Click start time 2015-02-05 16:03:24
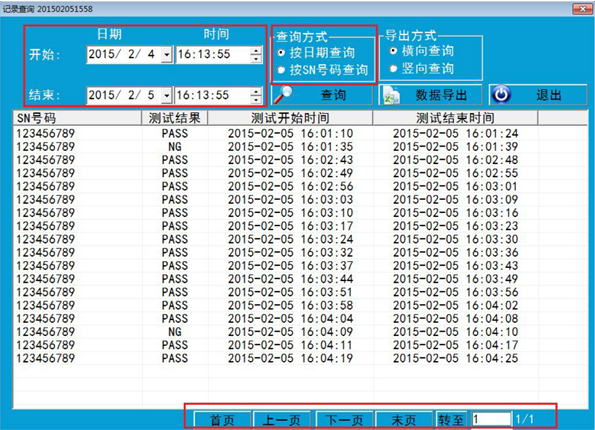The image size is (595, 430). pyautogui.click(x=290, y=239)
